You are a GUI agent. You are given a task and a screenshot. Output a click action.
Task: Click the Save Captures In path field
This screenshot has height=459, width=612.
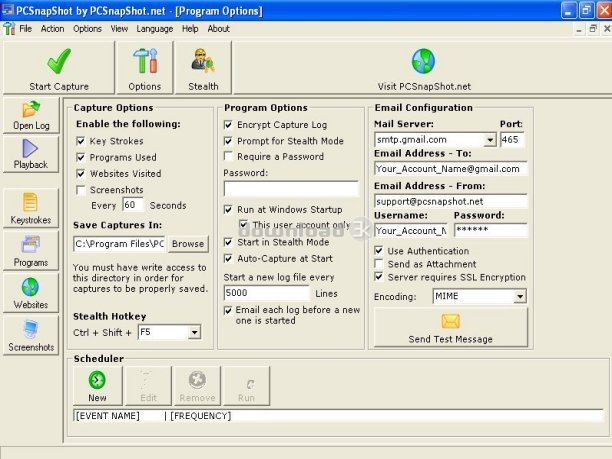tap(119, 244)
